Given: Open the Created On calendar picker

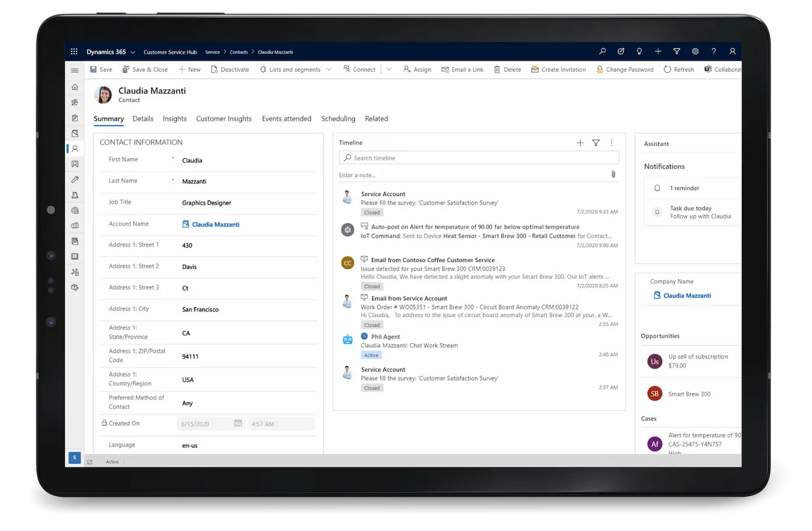Looking at the screenshot, I should point(238,424).
